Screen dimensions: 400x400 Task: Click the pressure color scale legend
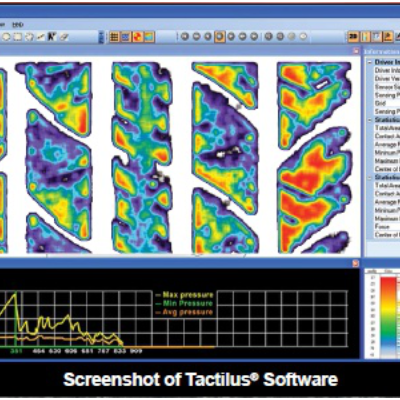coord(382,313)
